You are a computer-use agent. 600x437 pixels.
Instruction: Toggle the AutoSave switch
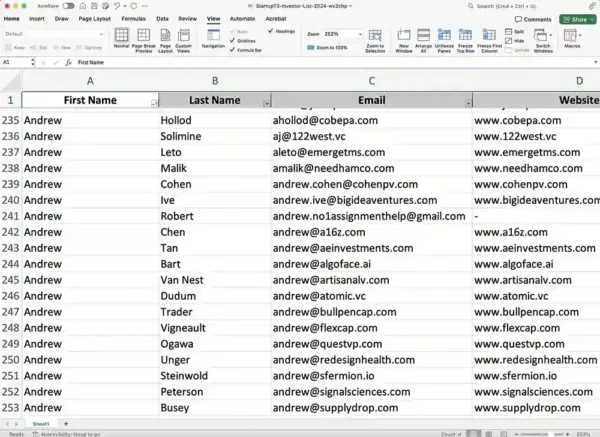(x=68, y=6)
